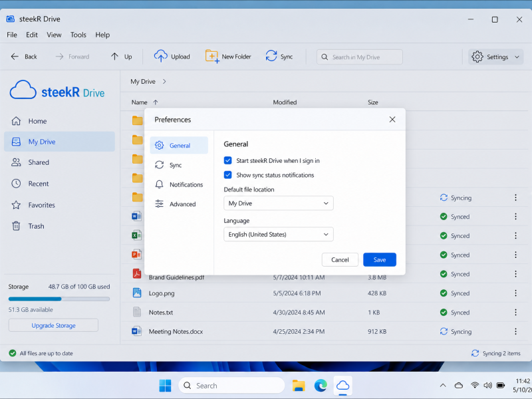Screen dimensions: 532x399
Task: Click the steekR Drive cloud logo
Action: (23, 90)
